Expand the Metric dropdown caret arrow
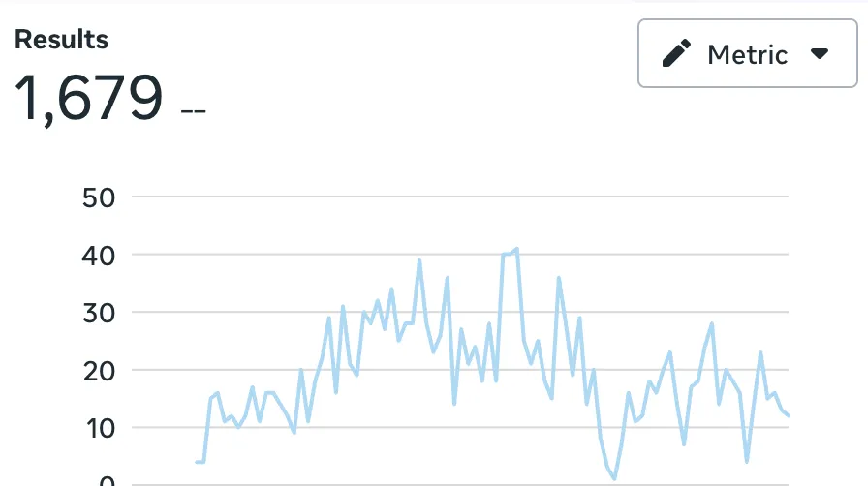This screenshot has width=868, height=486. pyautogui.click(x=820, y=53)
